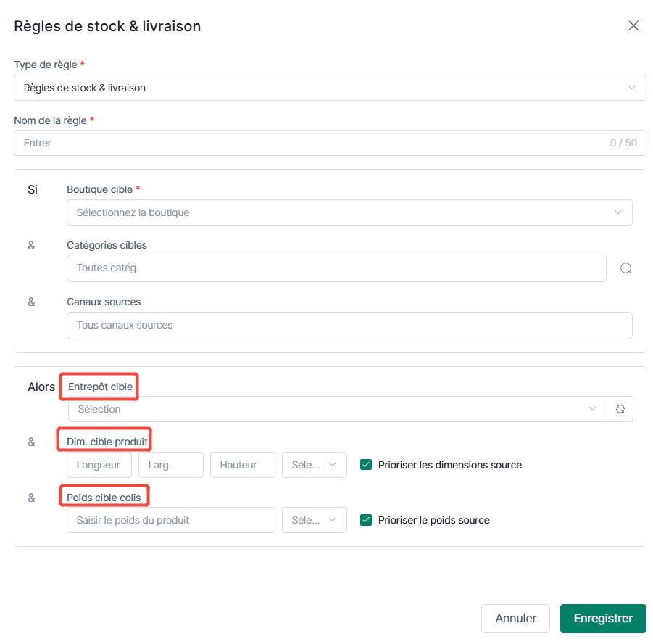Open the dimension unit dropdown

(314, 465)
